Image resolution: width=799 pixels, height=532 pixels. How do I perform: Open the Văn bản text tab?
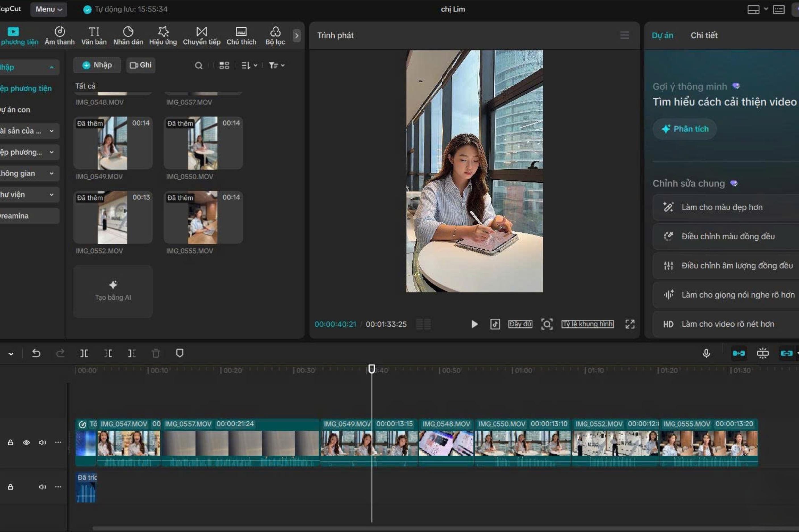pyautogui.click(x=94, y=35)
